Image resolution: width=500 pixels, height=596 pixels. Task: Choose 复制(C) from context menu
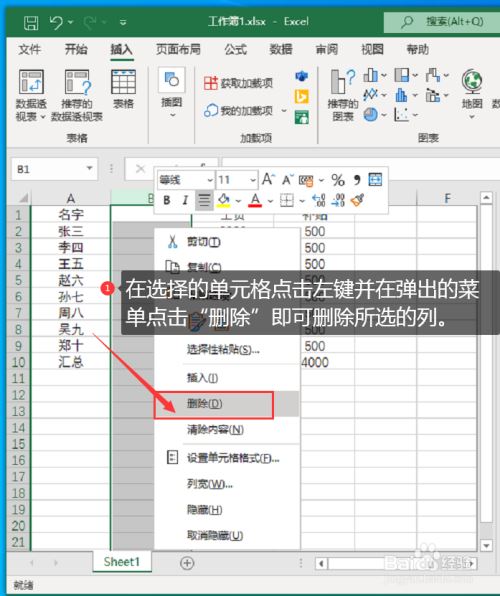click(227, 267)
